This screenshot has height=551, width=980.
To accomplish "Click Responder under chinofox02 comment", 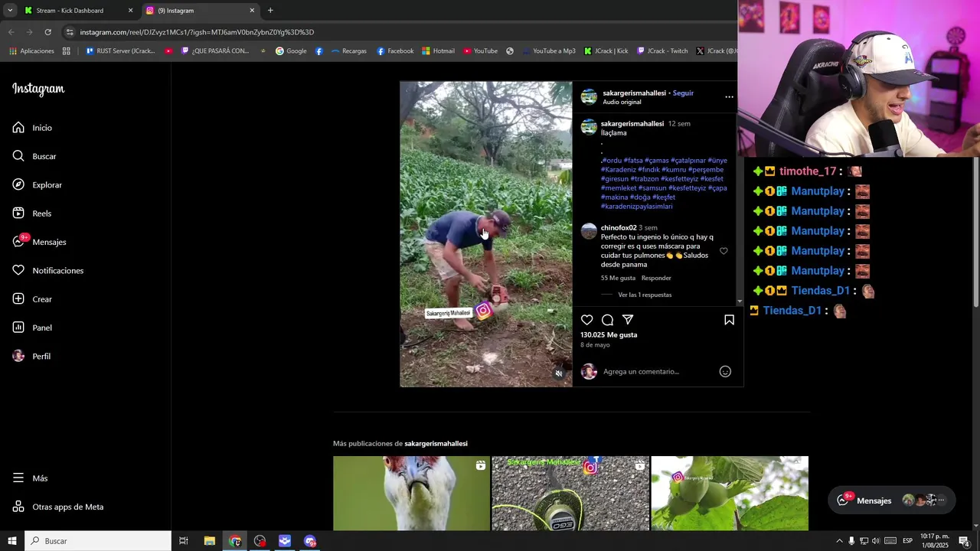I will click(x=656, y=279).
